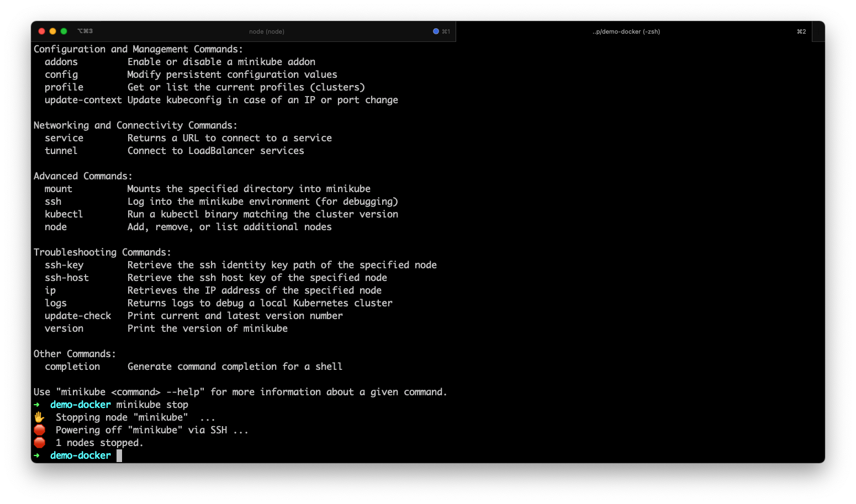This screenshot has height=504, width=856.
Task: Click the 'ssh-key' command name
Action: pos(64,265)
